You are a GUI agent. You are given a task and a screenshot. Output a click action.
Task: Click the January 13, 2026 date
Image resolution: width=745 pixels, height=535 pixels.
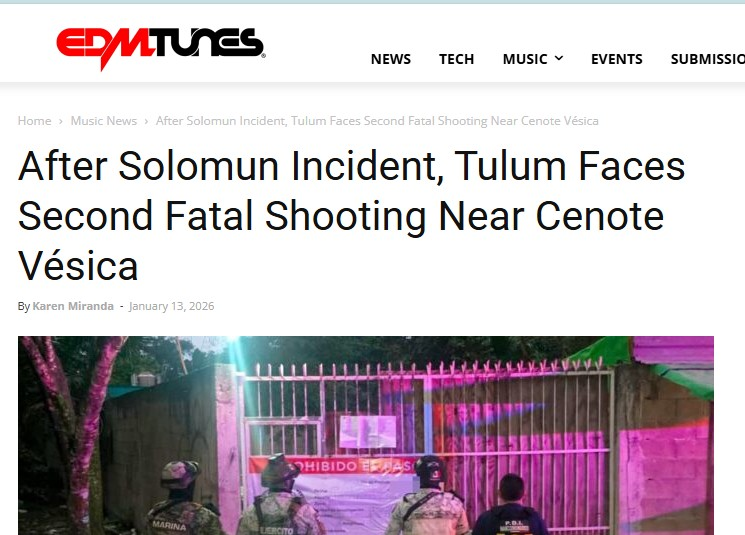tap(172, 306)
